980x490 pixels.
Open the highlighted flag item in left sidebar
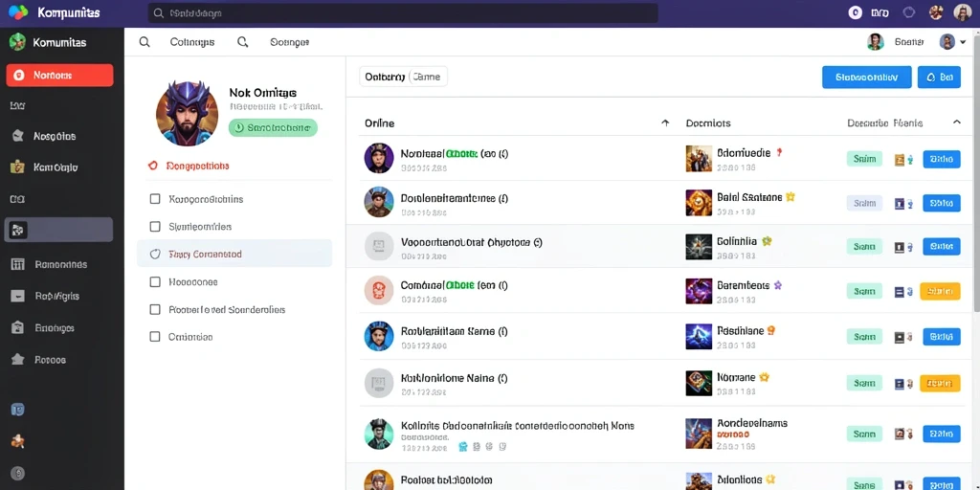(x=58, y=230)
